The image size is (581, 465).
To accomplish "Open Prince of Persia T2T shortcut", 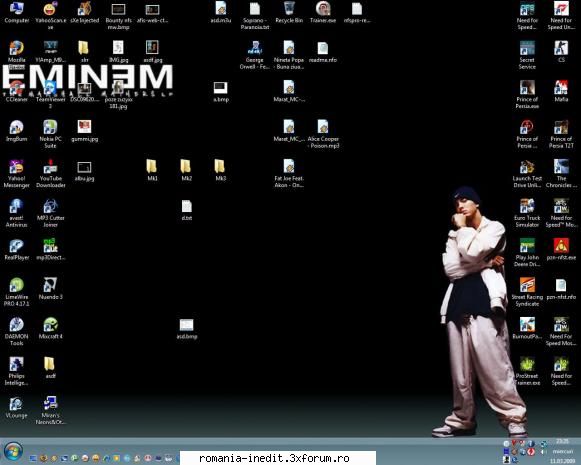I will (x=561, y=134).
